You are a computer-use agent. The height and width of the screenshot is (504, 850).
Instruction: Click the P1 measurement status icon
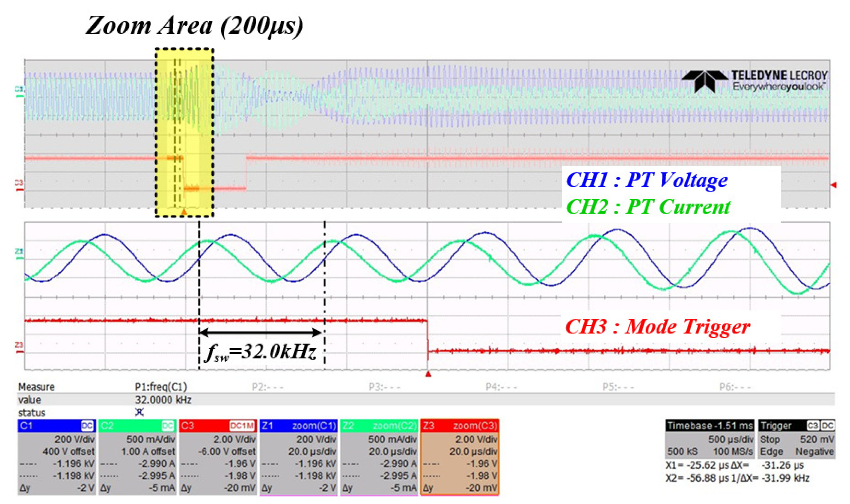click(x=140, y=412)
